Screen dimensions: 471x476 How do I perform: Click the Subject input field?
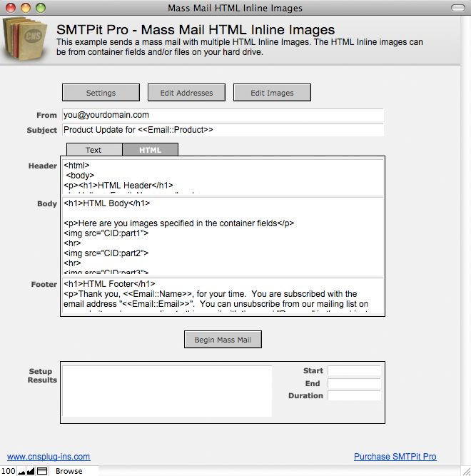point(223,130)
